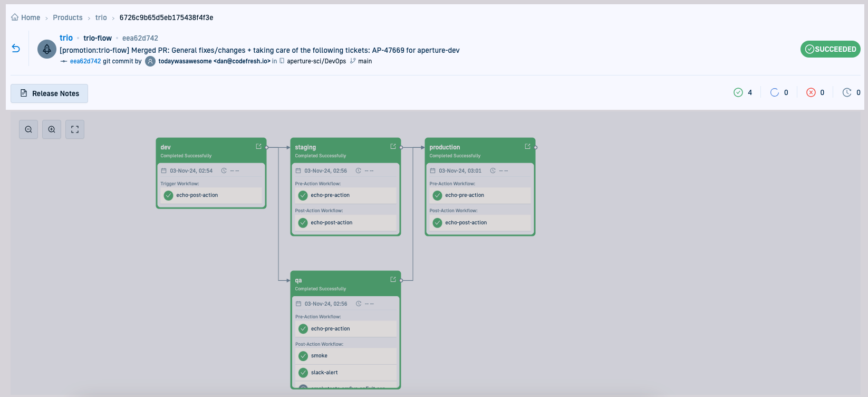Navigate to Products breadcrumb
Viewport: 868px width, 397px height.
[67, 17]
